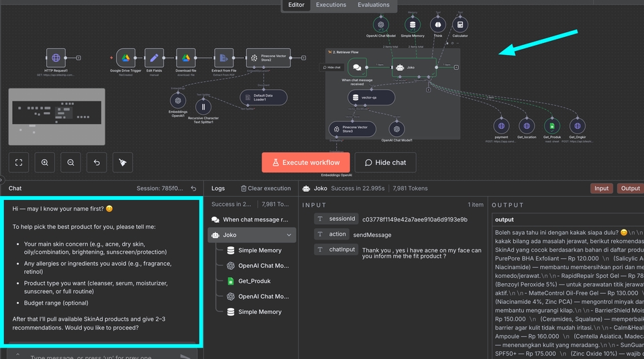This screenshot has width=644, height=359.
Task: Zoom out of the workflow canvas
Action: click(x=70, y=162)
